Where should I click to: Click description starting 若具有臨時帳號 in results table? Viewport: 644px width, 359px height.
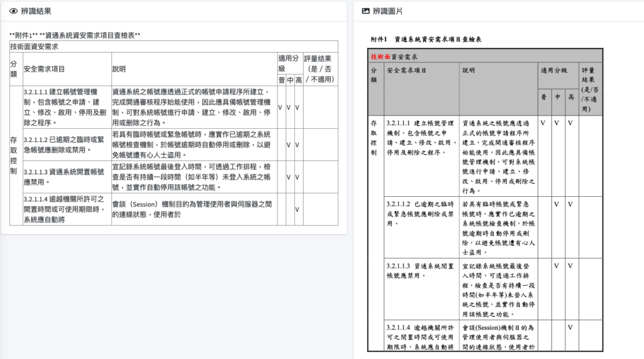point(194,145)
